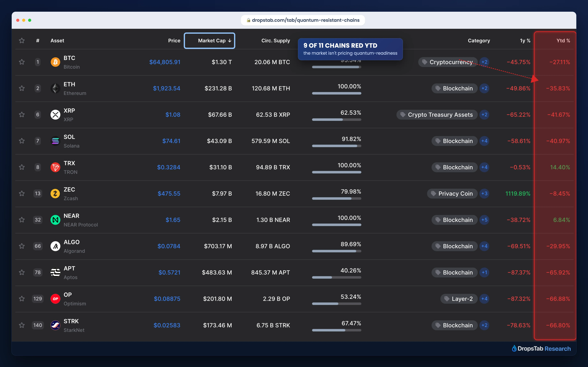Click the Algorand coin logo
588x367 pixels.
pyautogui.click(x=55, y=246)
